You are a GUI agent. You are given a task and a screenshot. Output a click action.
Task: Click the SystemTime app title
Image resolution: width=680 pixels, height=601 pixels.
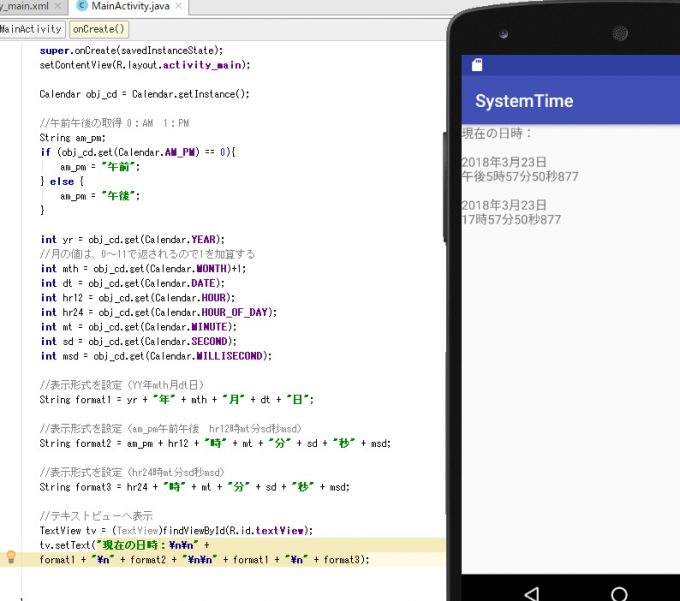click(524, 101)
